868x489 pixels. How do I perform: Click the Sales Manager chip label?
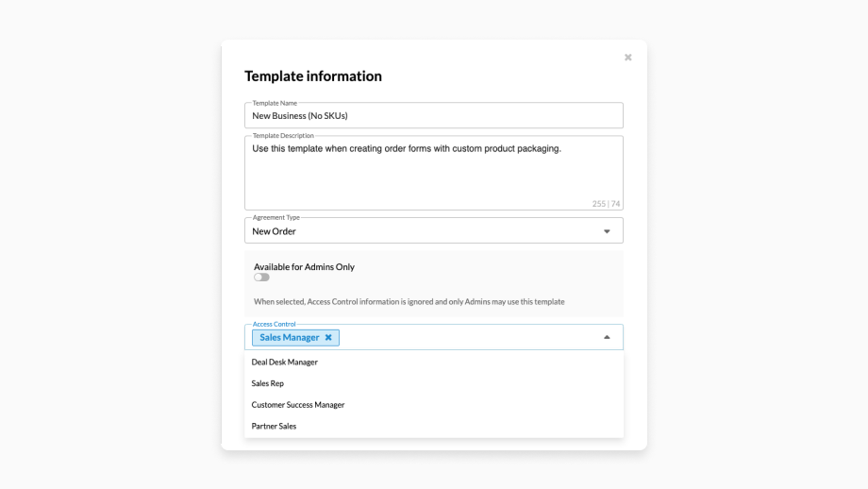coord(290,337)
